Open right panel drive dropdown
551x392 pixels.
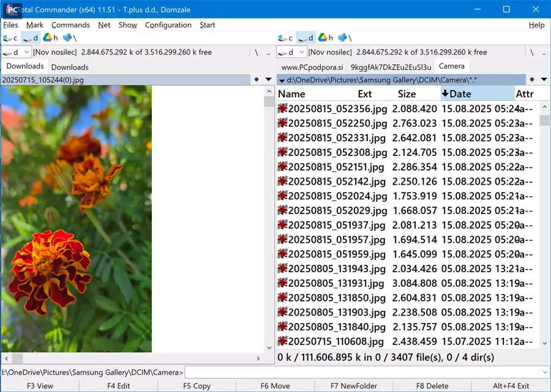(291, 53)
